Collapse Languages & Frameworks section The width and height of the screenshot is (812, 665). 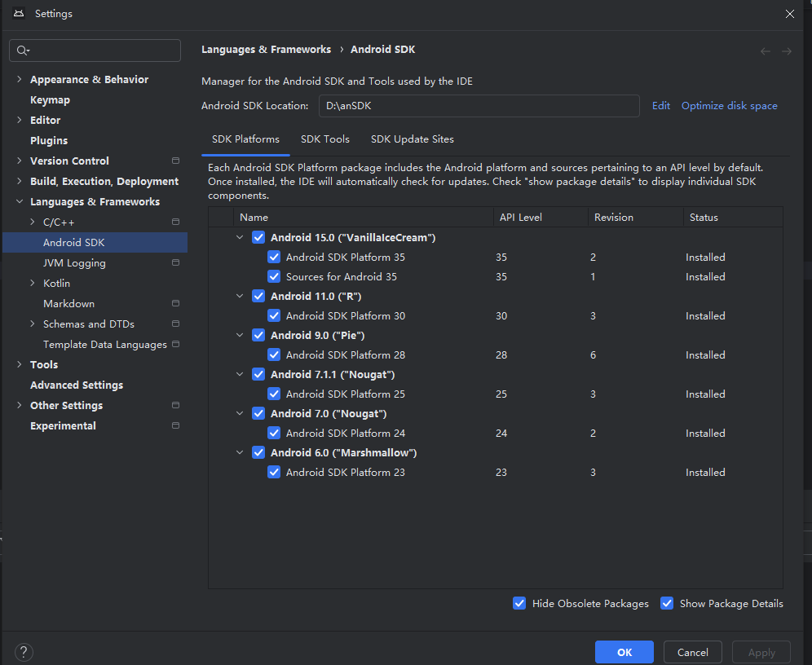point(20,202)
